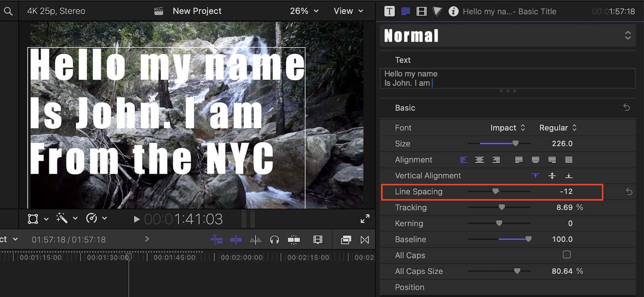Toggle timeline skimming

pos(236,240)
